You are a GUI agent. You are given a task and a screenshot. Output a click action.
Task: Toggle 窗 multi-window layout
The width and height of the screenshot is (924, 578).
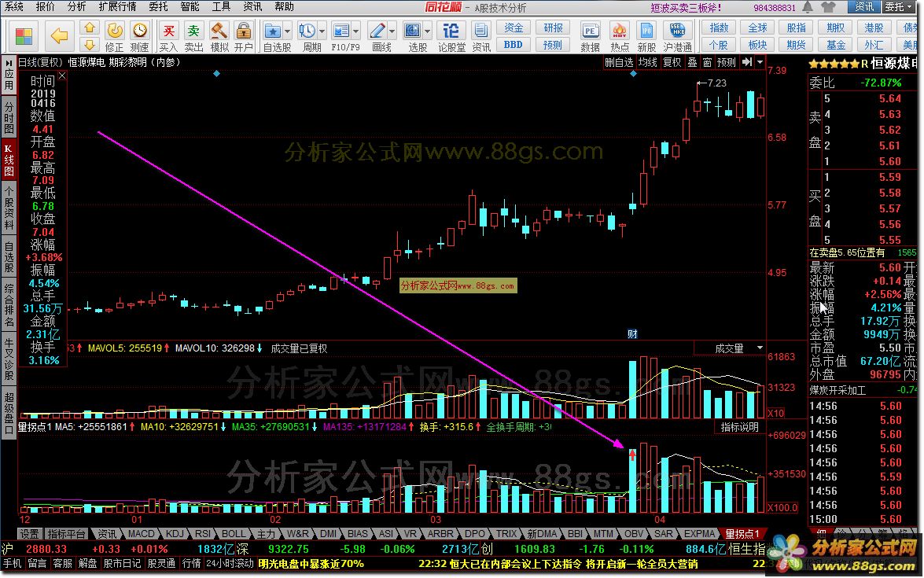(x=707, y=62)
